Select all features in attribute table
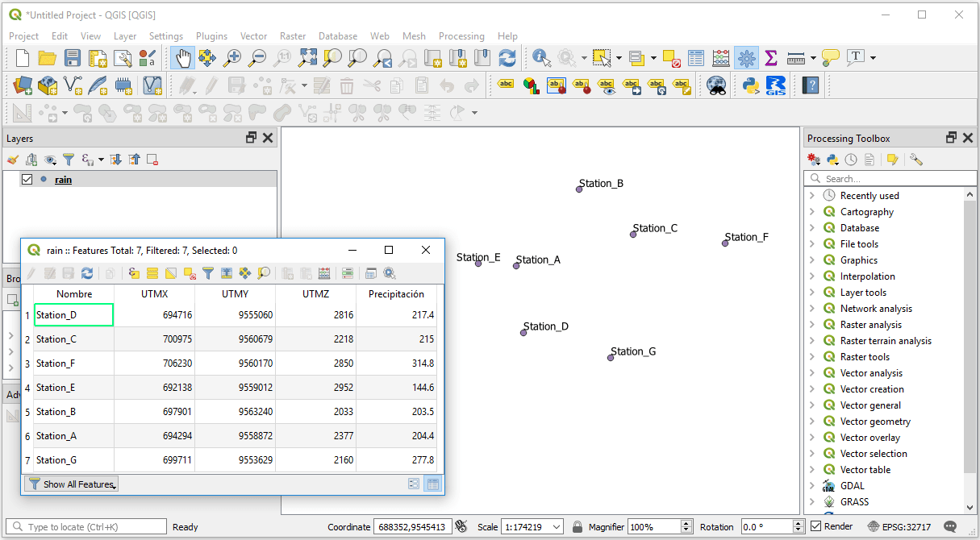 tap(152, 273)
